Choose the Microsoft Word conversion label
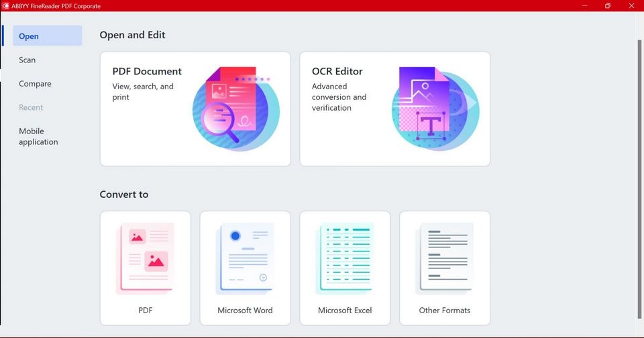644x338 pixels. click(246, 311)
